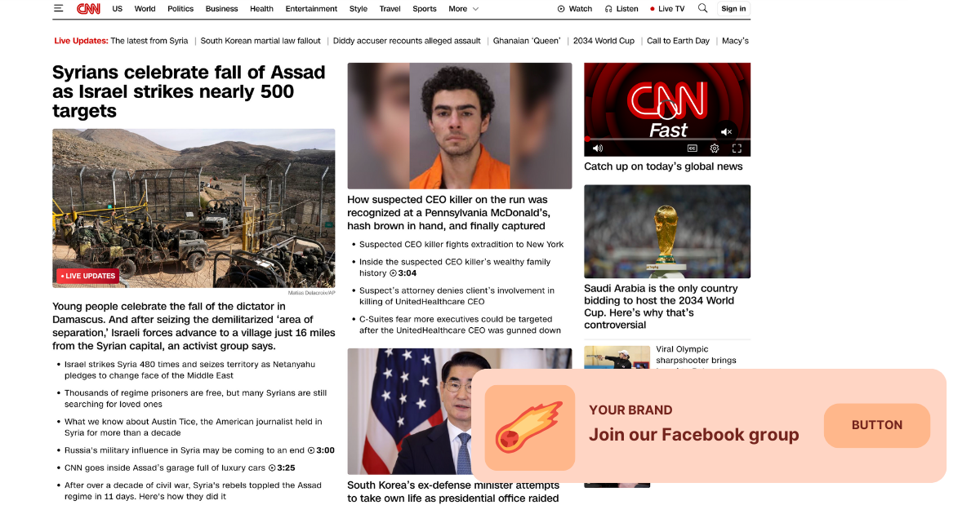Image resolution: width=980 pixels, height=514 pixels.
Task: Open CNN goes inside Assad's garage link
Action: (165, 468)
